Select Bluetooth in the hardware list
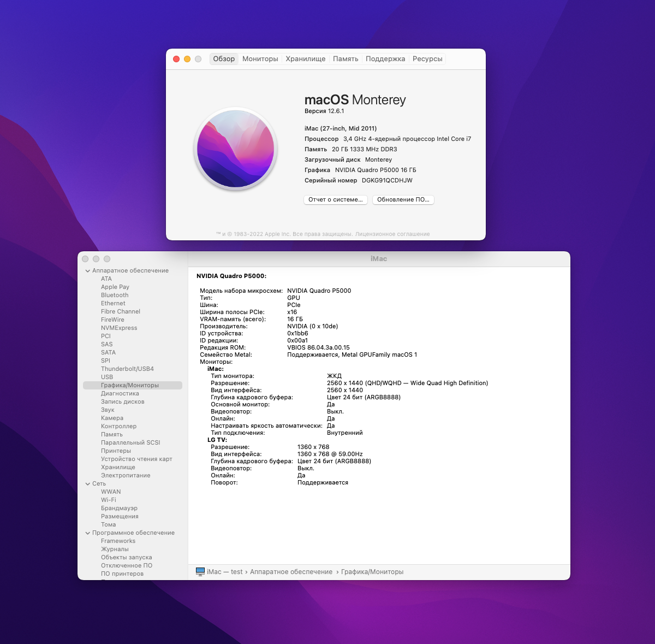 coord(115,296)
